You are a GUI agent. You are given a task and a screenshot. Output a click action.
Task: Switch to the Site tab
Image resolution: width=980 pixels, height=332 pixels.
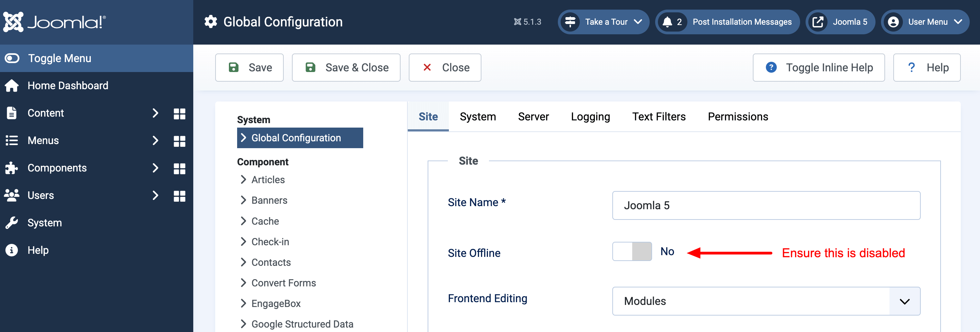coord(428,117)
